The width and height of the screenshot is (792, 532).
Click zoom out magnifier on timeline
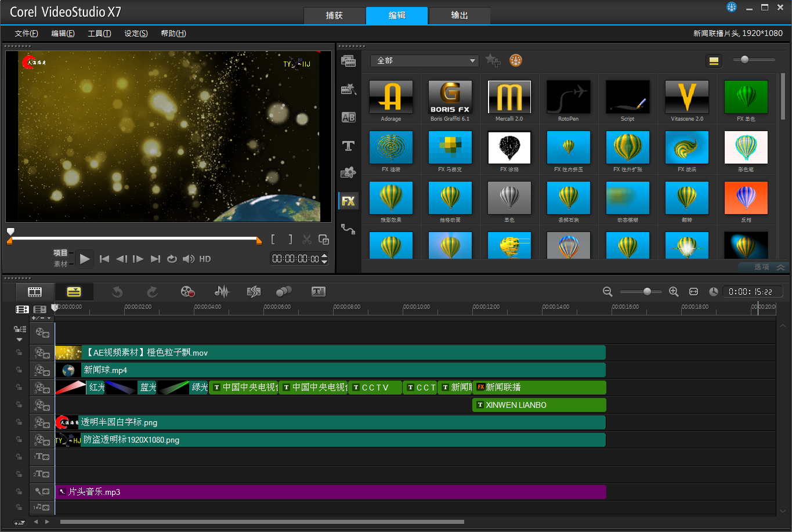(607, 292)
